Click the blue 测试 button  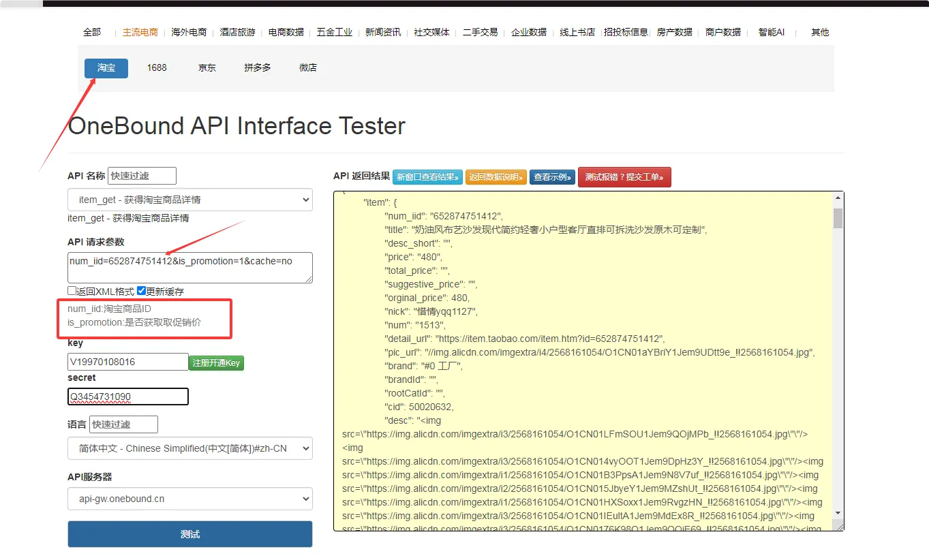[x=190, y=534]
